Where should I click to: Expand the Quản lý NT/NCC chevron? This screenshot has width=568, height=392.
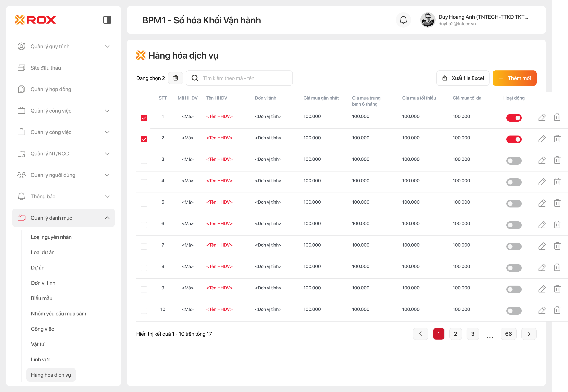107,154
